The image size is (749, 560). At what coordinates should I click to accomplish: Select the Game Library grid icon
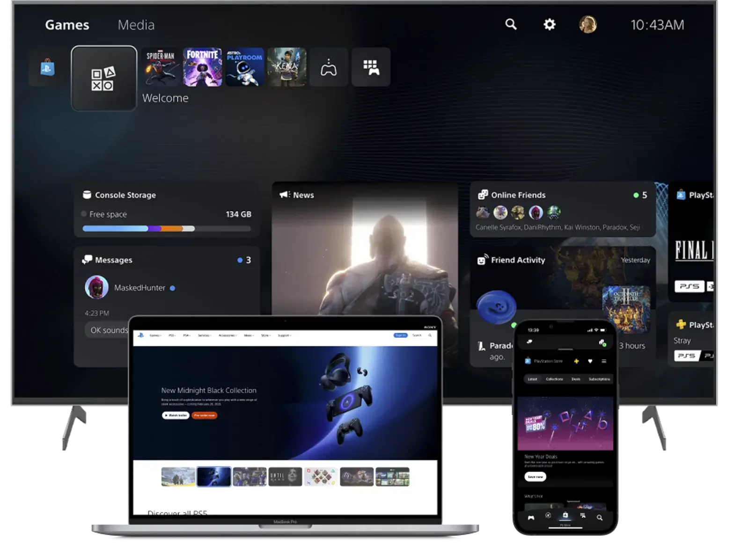tap(371, 67)
